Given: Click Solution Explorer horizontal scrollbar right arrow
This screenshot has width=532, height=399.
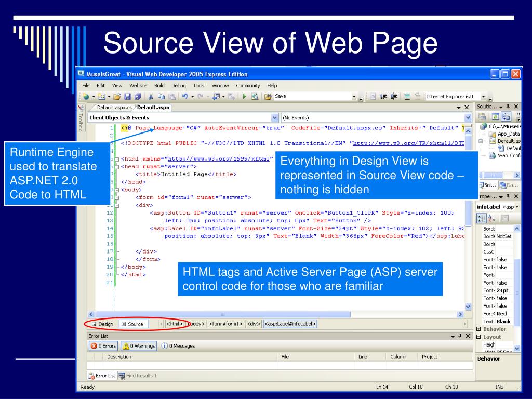Looking at the screenshot, I should tap(517, 176).
